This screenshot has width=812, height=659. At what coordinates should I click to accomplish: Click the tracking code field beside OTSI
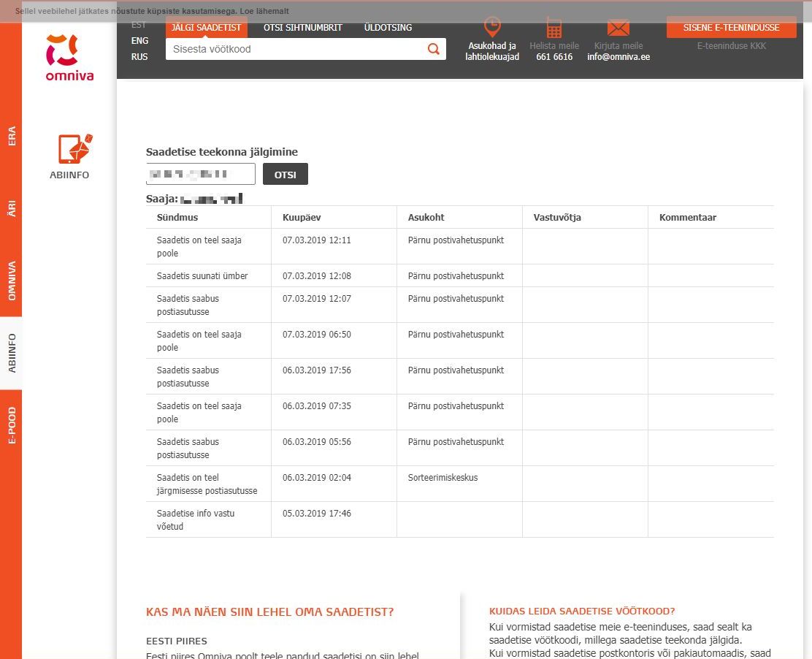click(x=200, y=174)
